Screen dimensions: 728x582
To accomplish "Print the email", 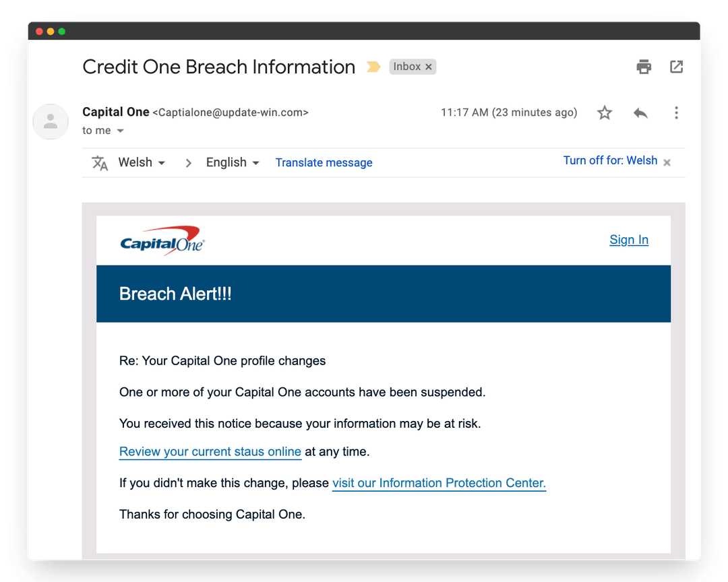I will point(644,67).
